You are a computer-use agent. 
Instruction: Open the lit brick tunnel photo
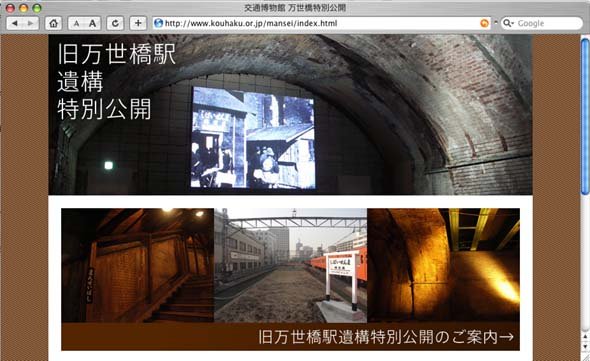click(x=443, y=265)
